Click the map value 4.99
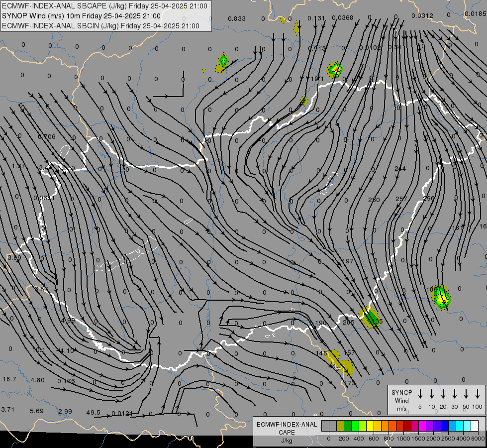The height and width of the screenshot is (448, 487). [68, 320]
